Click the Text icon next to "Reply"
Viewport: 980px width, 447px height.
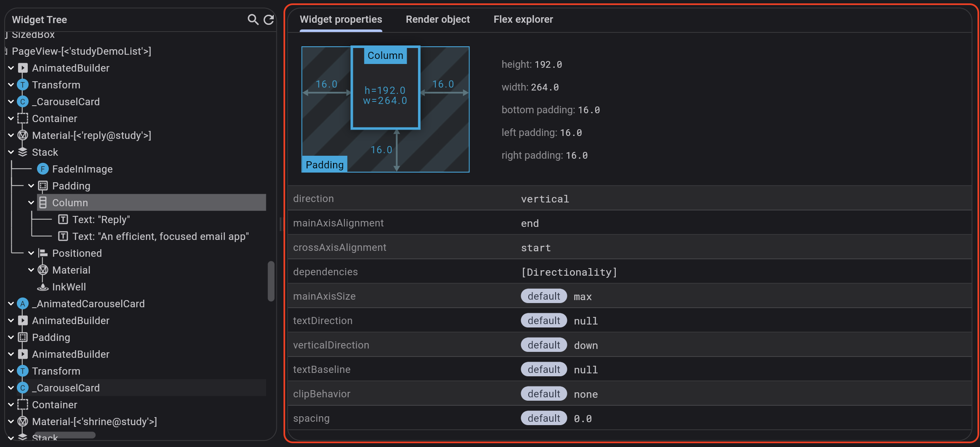(x=64, y=219)
